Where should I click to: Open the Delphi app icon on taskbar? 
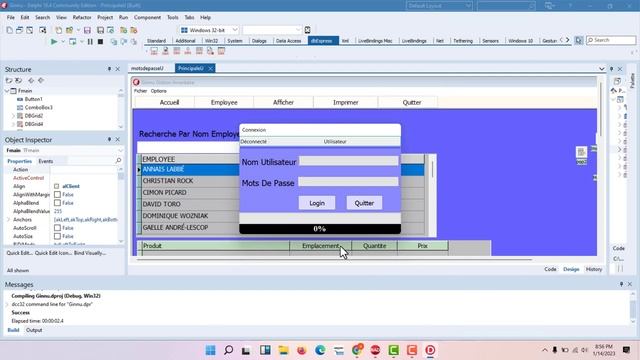pos(430,350)
